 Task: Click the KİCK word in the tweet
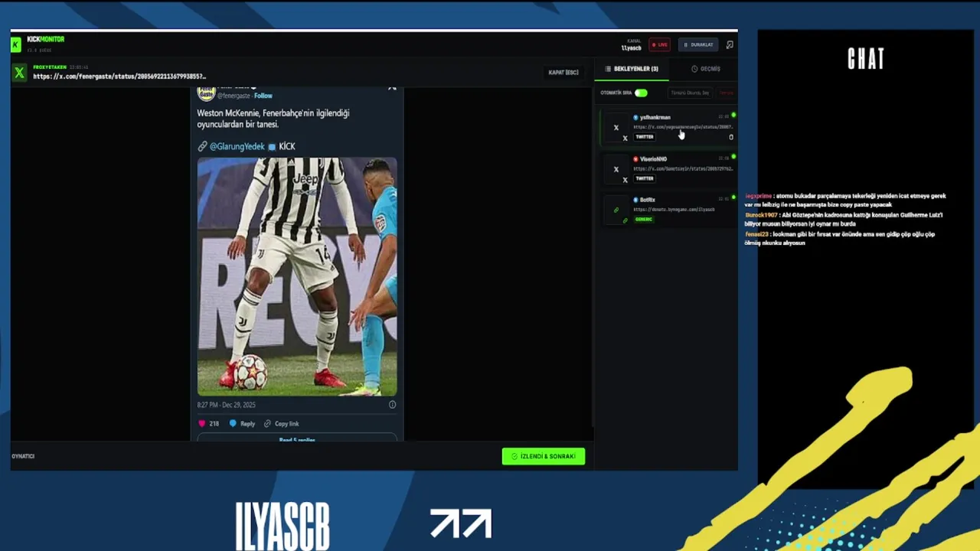click(x=287, y=146)
